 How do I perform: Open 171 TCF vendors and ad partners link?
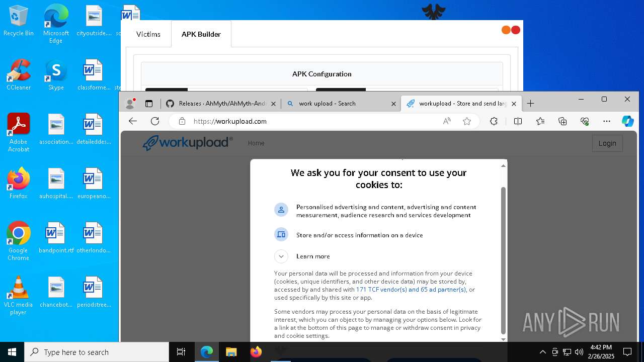[411, 290]
